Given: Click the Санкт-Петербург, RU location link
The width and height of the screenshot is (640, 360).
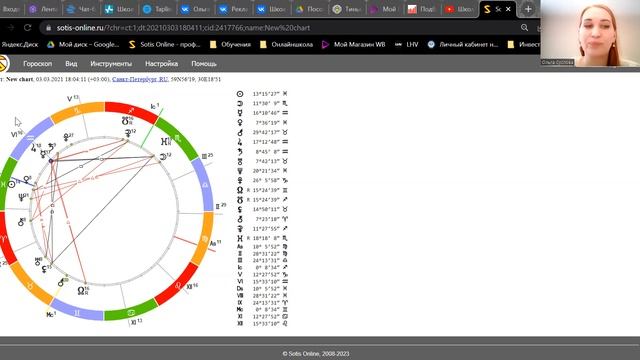Looking at the screenshot, I should [140, 79].
